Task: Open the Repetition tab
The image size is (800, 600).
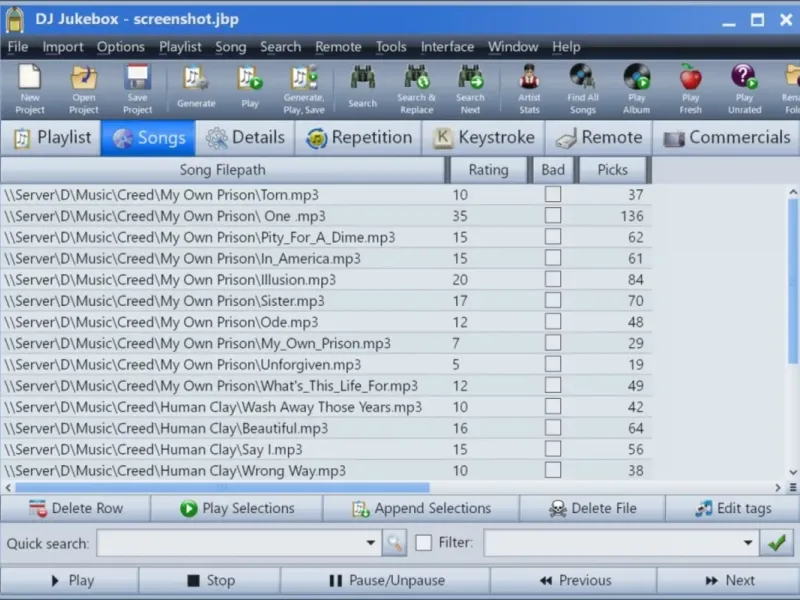Action: [x=359, y=138]
